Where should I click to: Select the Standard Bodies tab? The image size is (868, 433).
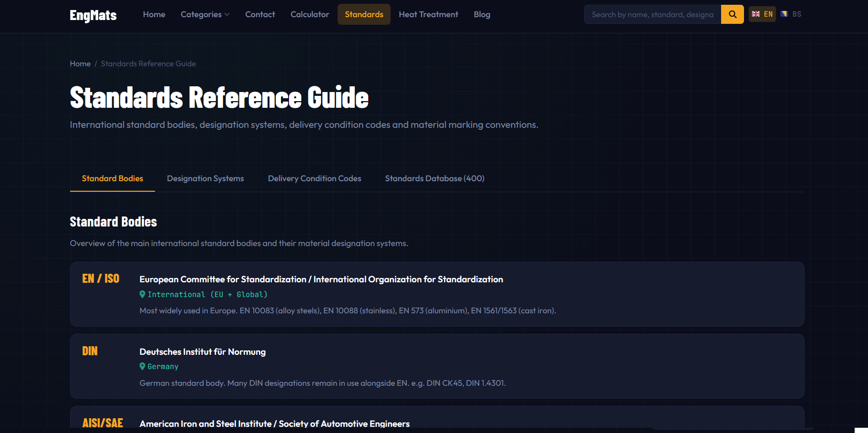113,178
